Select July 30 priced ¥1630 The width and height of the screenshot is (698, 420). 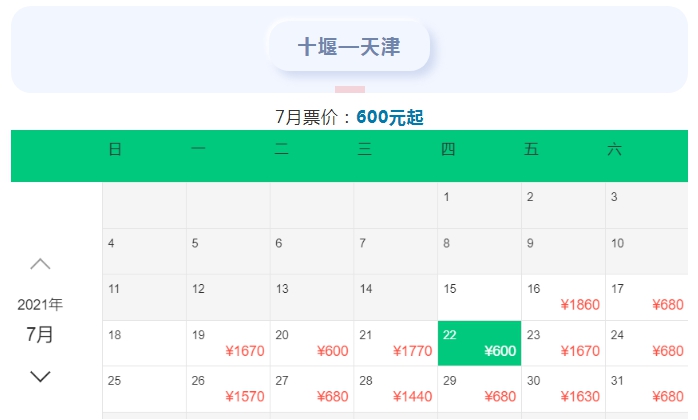(563, 389)
